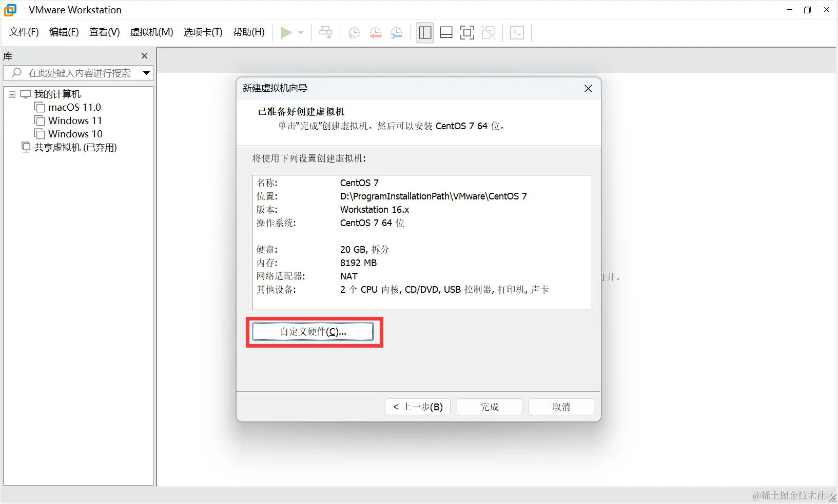Click the 取消 cancel button

coord(561,407)
